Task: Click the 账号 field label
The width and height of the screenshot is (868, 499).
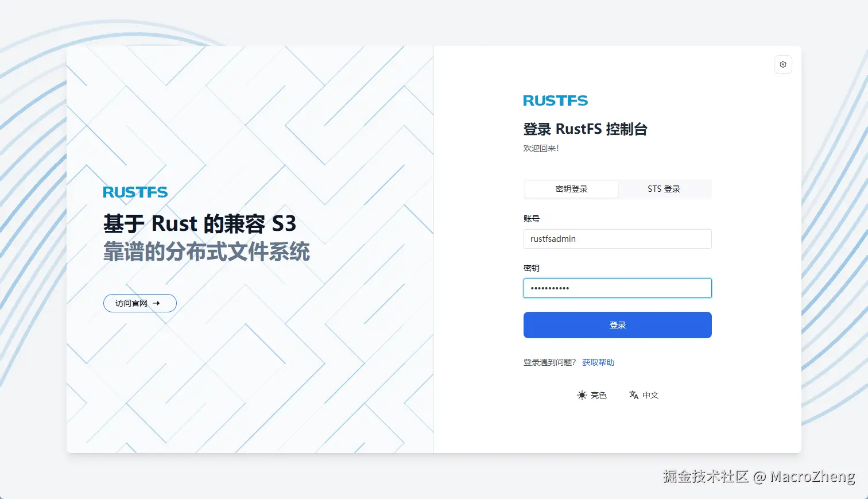Action: [x=532, y=219]
